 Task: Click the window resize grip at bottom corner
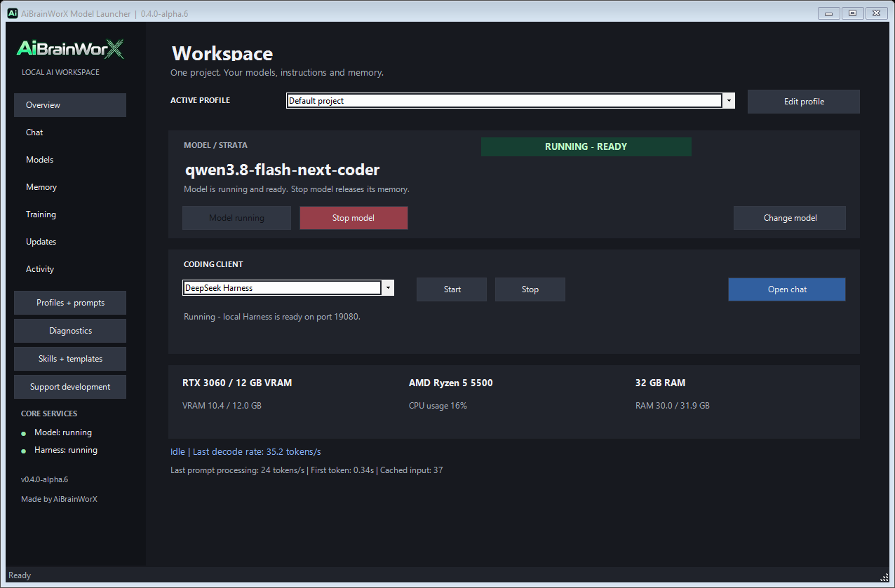[x=884, y=576]
